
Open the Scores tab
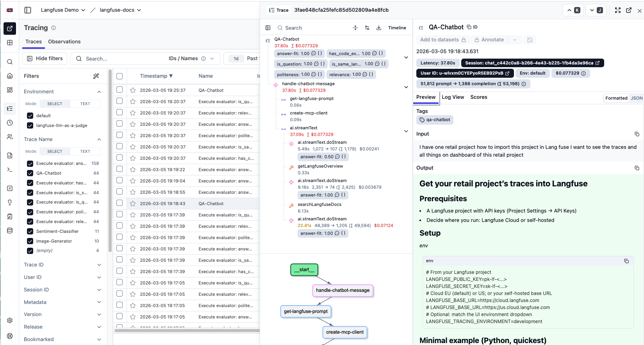[478, 97]
